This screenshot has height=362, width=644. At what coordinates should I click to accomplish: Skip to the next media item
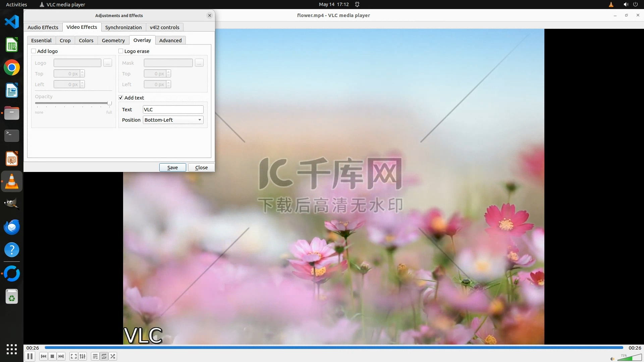pyautogui.click(x=61, y=356)
